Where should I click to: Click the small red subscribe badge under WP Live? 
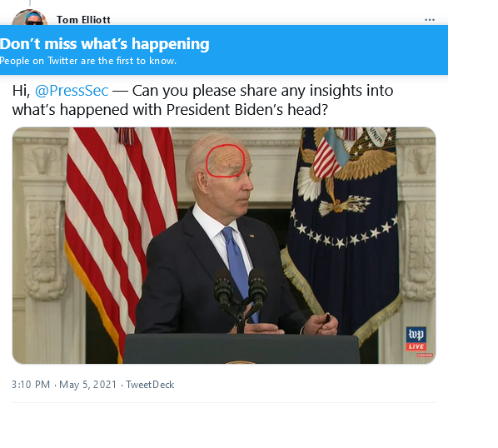tap(425, 355)
